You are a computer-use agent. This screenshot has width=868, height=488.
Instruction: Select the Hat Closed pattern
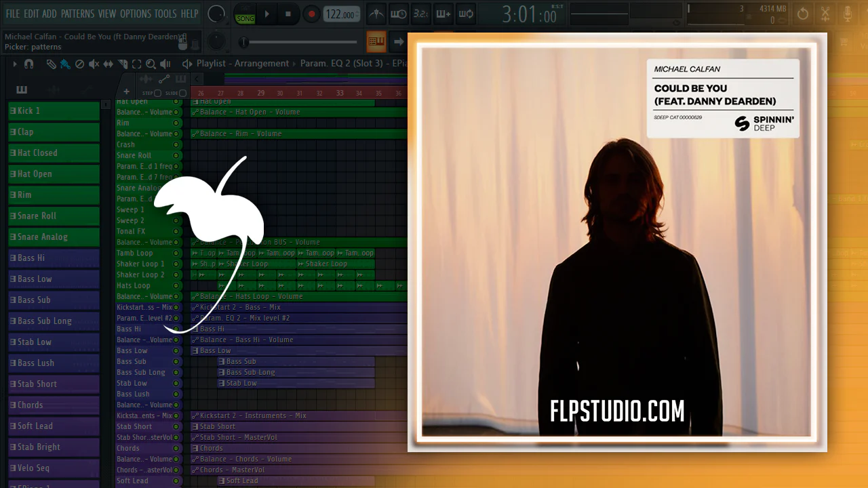tap(54, 152)
